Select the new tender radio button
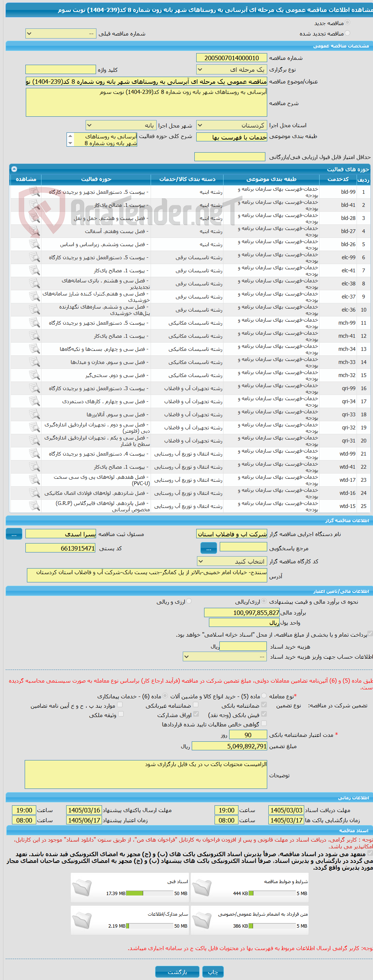 click(348, 23)
